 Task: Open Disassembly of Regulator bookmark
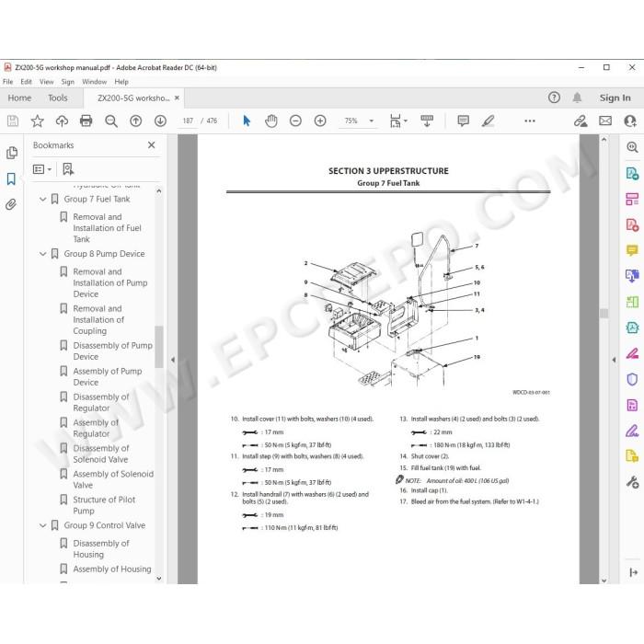point(100,403)
